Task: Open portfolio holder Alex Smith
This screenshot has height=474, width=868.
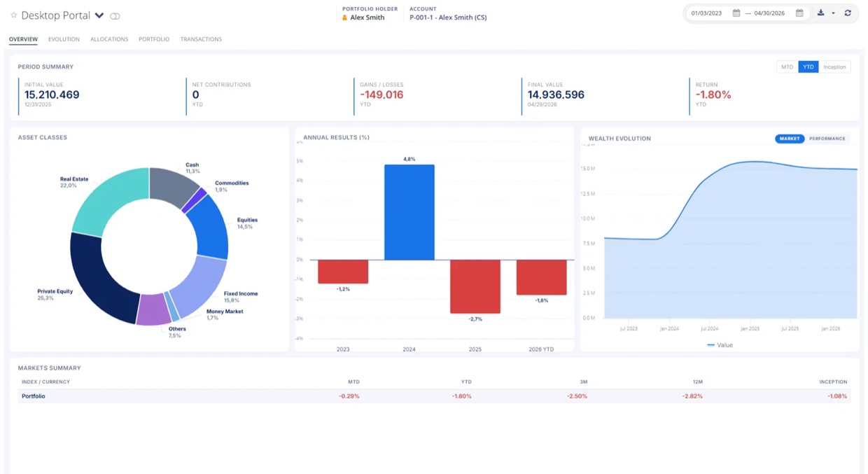Action: (x=367, y=18)
